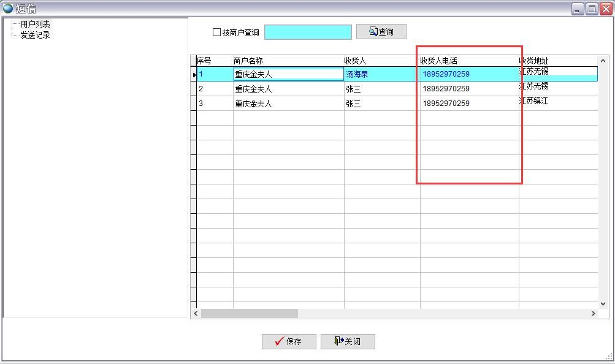Click the magnifier icon on the 查询 button
Screen dimensions: 615x364
(x=372, y=31)
